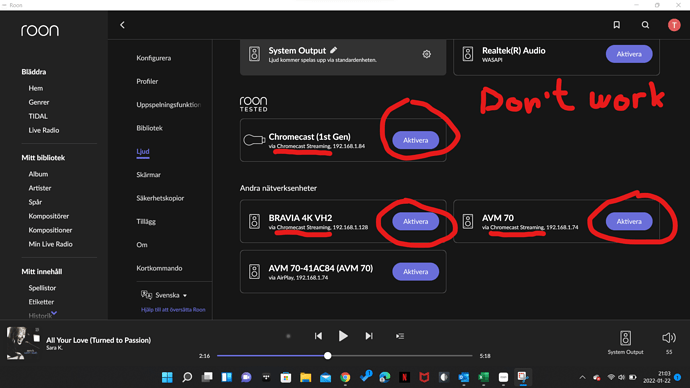Open TIDAL in the sidebar

tap(38, 116)
